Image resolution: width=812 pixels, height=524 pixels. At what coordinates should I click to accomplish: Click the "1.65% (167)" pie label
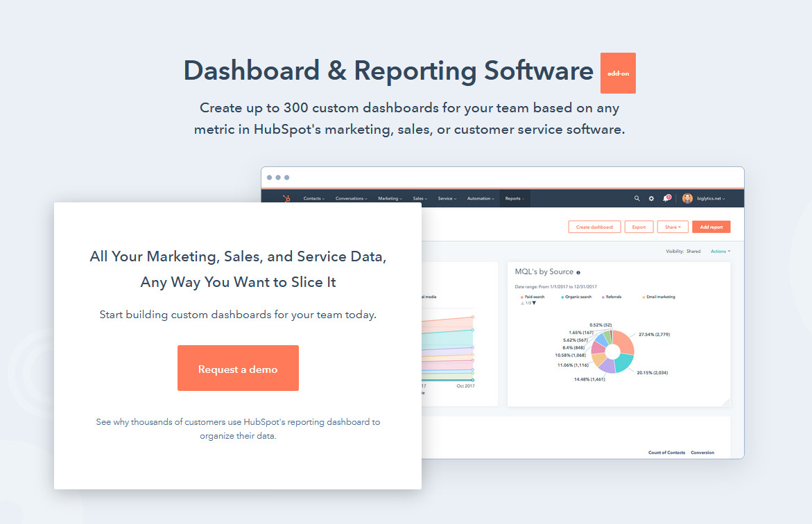click(581, 333)
